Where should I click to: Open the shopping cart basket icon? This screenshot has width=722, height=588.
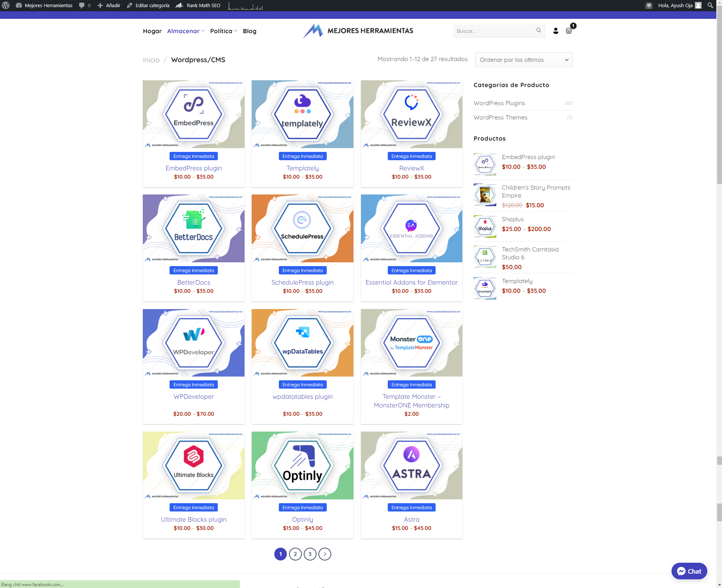[569, 31]
